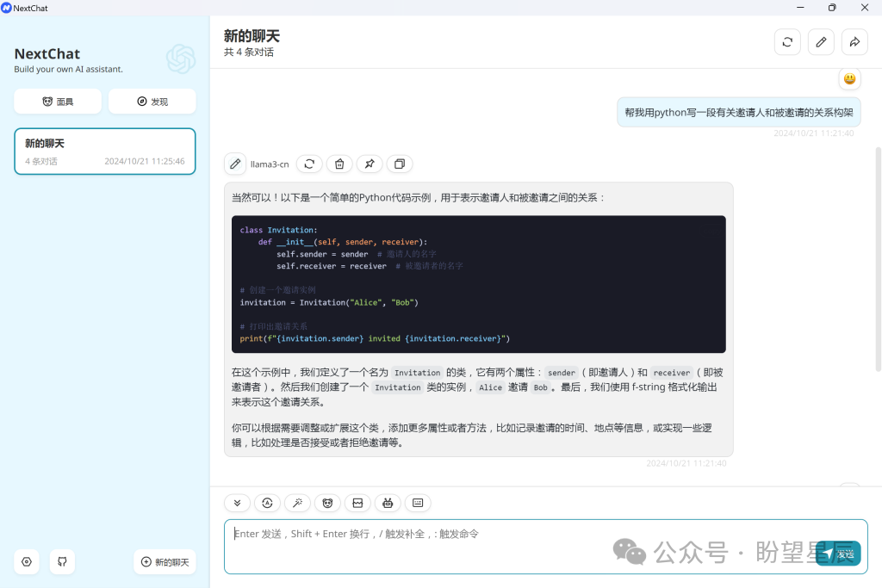Jump to latest with double-chevron icon

pyautogui.click(x=238, y=503)
